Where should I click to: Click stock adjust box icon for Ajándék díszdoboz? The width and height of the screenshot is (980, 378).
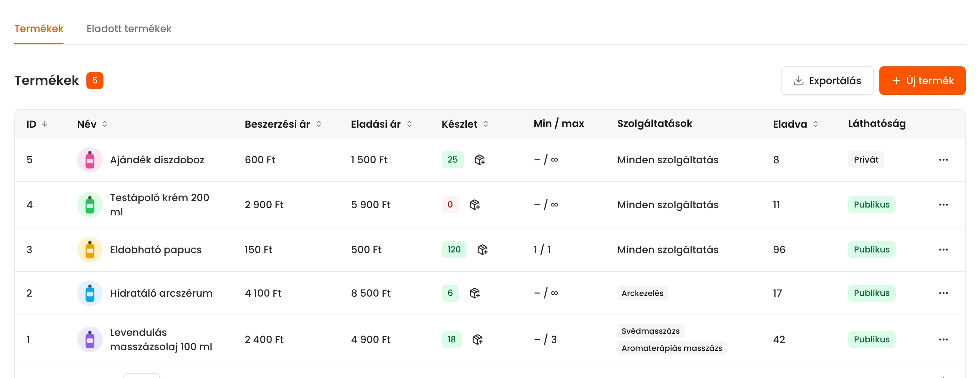coord(480,160)
